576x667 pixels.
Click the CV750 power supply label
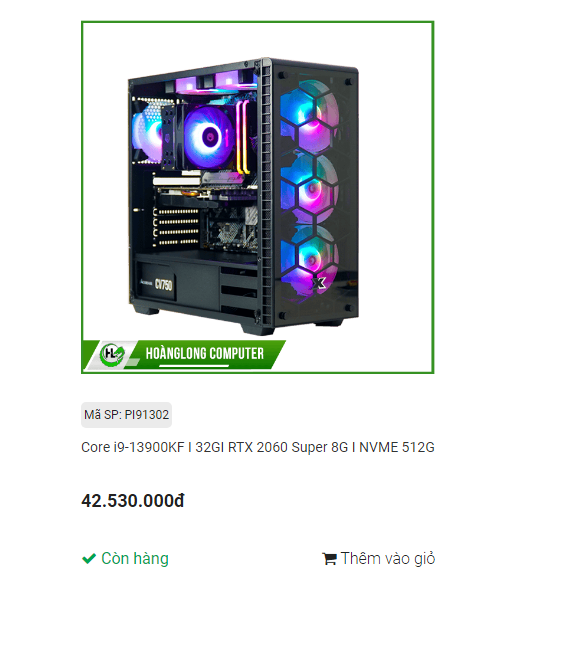pyautogui.click(x=163, y=284)
